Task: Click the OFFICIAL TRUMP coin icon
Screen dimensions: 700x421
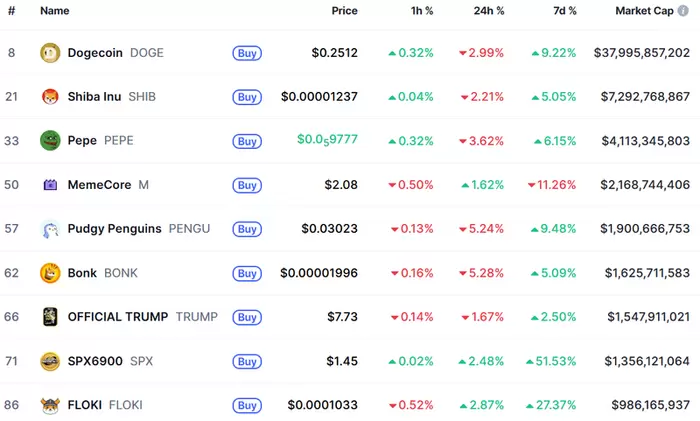Action: tap(50, 317)
